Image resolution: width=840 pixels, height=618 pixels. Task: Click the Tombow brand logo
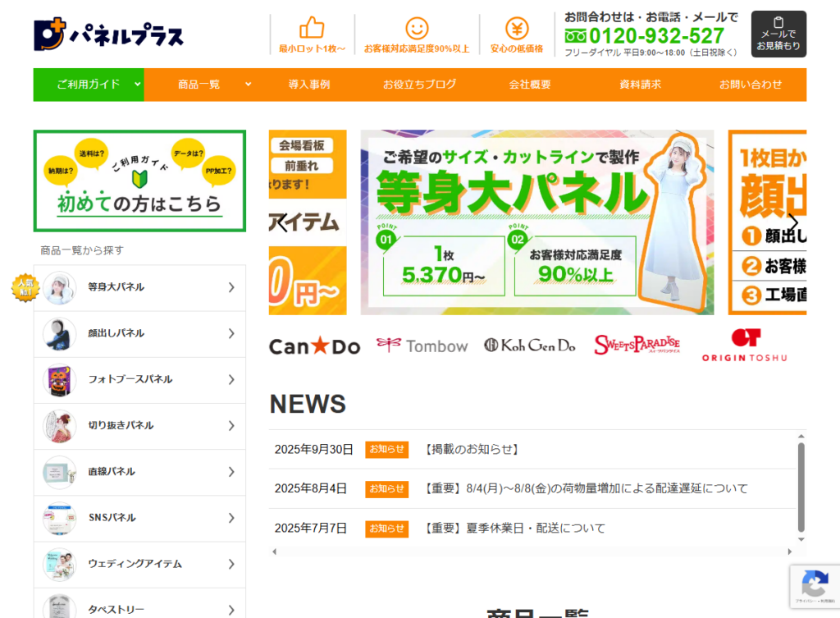[422, 346]
